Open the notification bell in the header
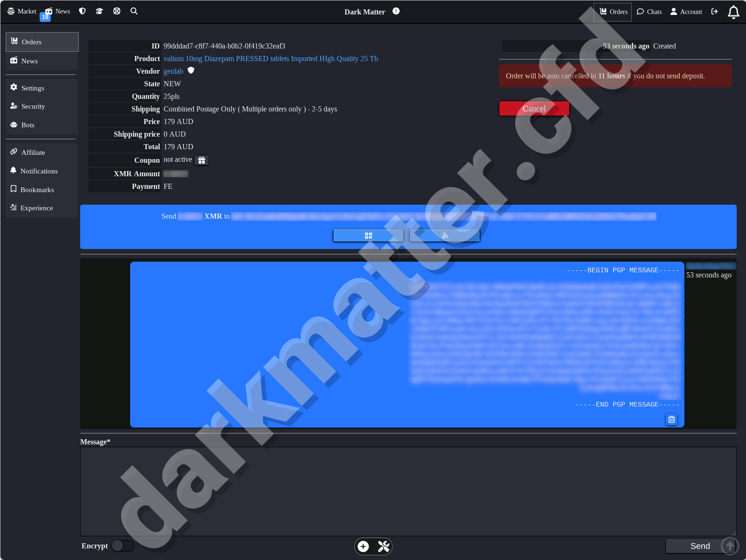746x560 pixels. pyautogui.click(x=733, y=12)
